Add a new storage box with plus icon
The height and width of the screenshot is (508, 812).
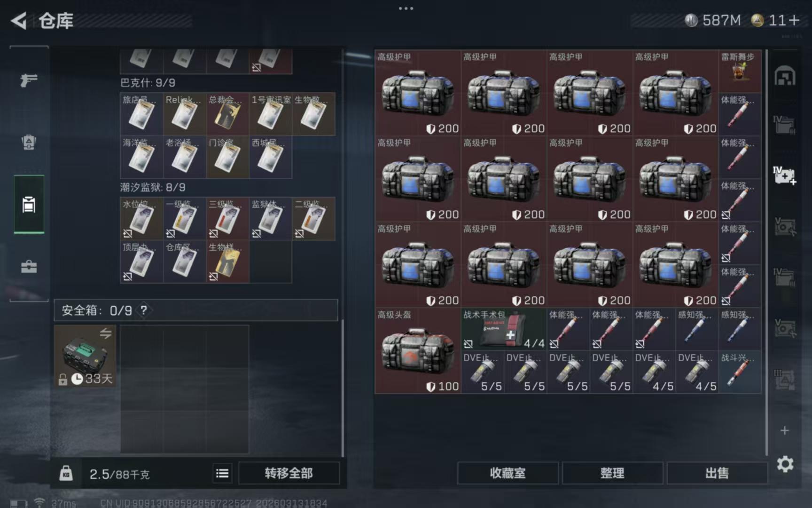tap(785, 430)
